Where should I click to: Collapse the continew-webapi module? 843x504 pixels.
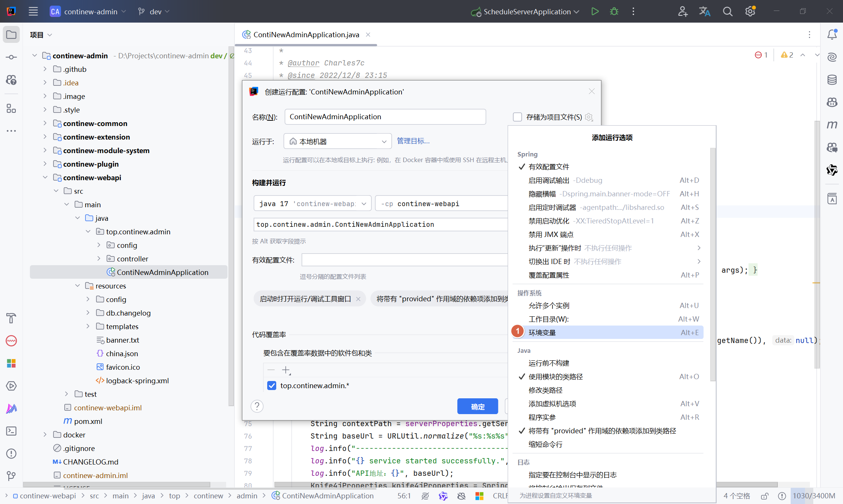[45, 178]
